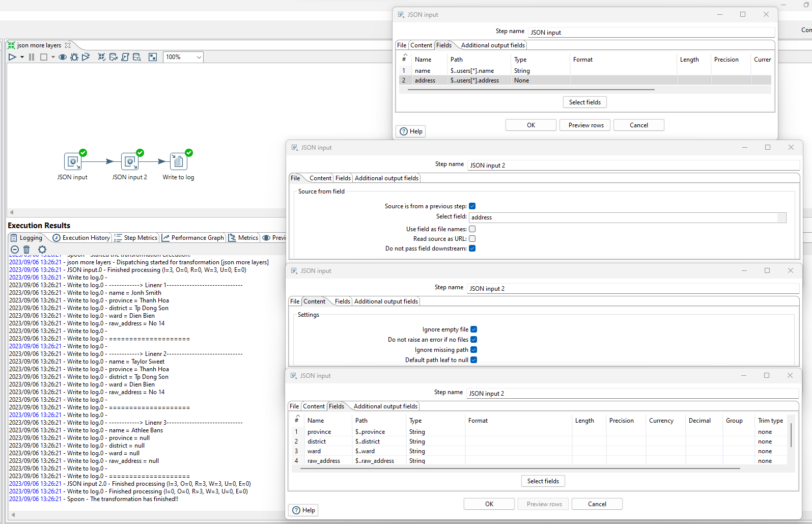Select the address row in top fields table

click(x=585, y=80)
